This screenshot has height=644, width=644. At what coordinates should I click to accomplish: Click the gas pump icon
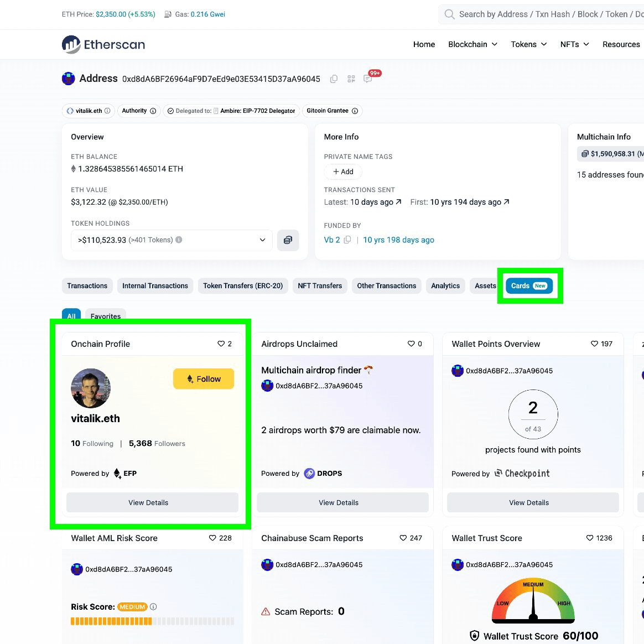click(x=168, y=14)
